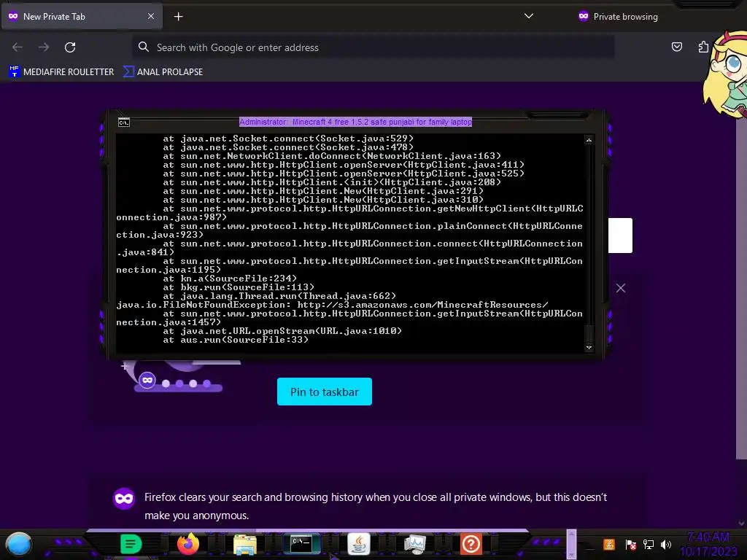Open the list all tabs dropdown
This screenshot has width=747, height=560.
point(529,16)
